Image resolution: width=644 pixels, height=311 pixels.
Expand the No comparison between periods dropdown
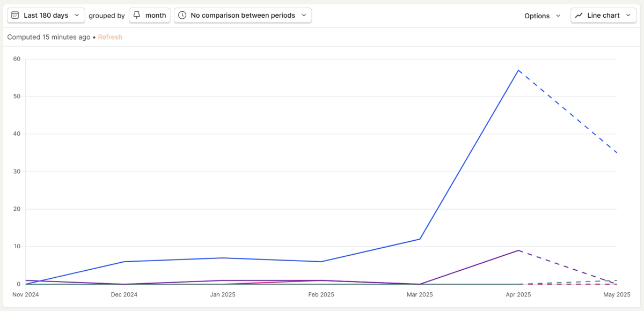point(243,16)
